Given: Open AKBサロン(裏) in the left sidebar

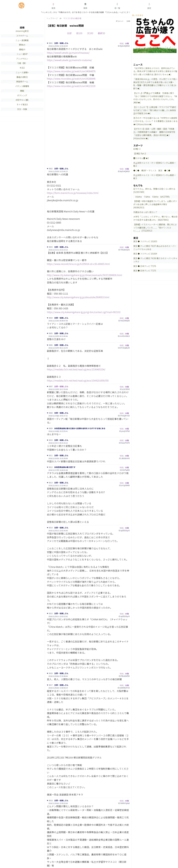Looking at the screenshot, I should point(22,100).
